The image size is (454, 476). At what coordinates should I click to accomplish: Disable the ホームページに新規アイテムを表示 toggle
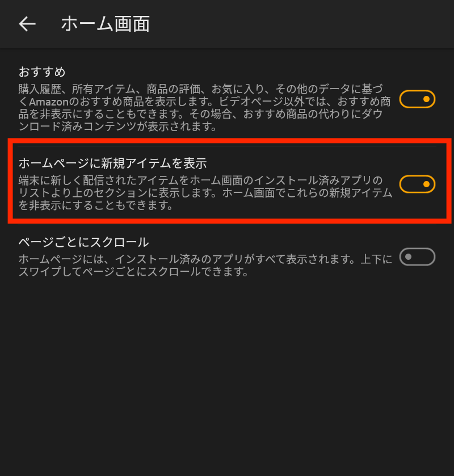tap(417, 184)
